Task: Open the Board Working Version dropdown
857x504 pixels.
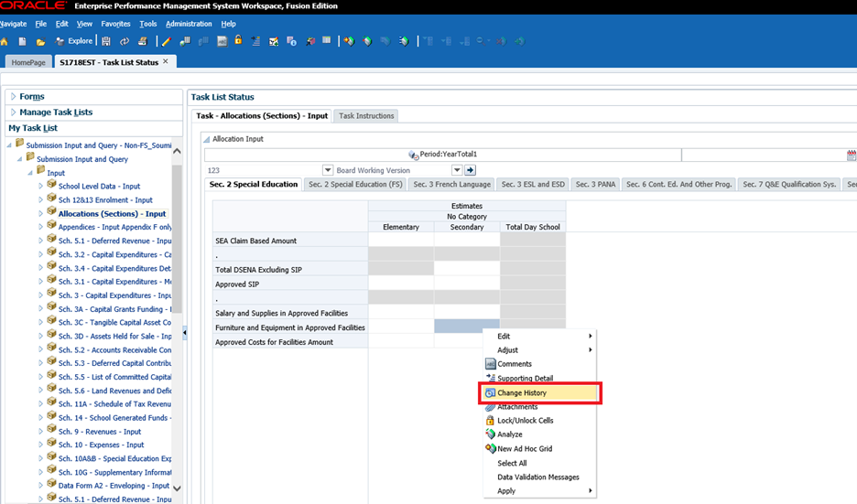Action: (457, 170)
